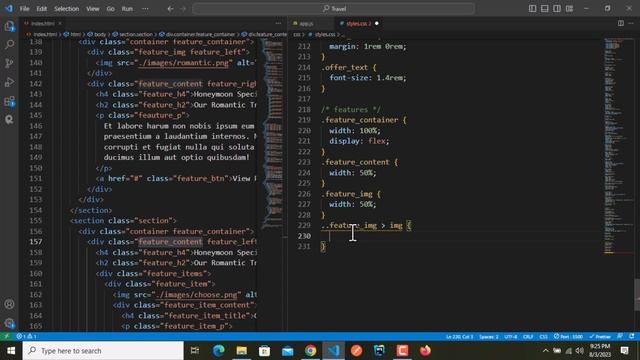This screenshot has height=360, width=640.
Task: Click the right editor vertical scrollbar thumb
Action: pyautogui.click(x=637, y=294)
